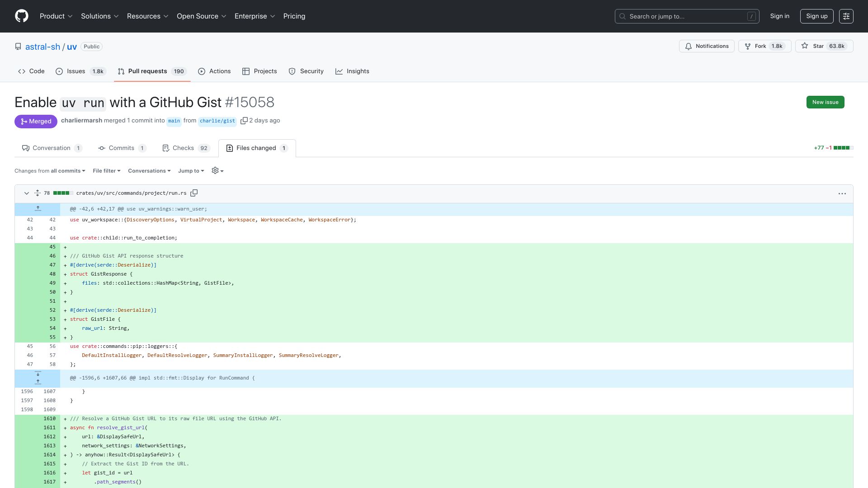Switch to the Commits tab
The height and width of the screenshot is (488, 868).
(122, 148)
